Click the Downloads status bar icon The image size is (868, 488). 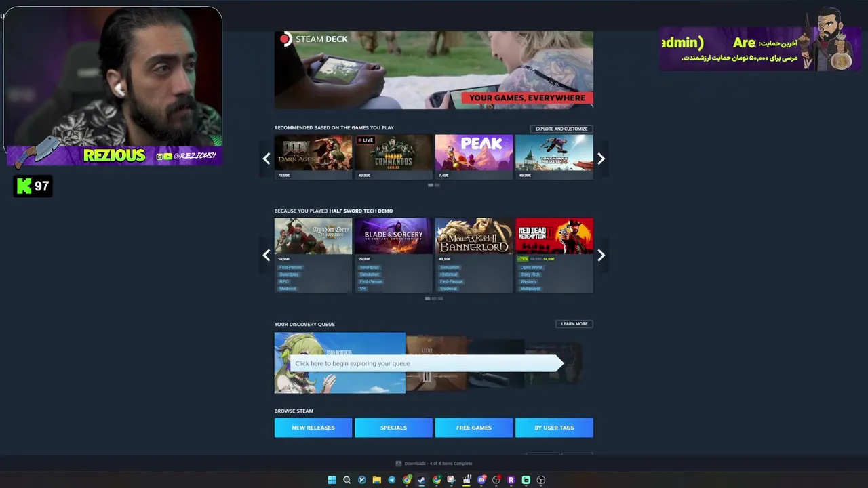coord(398,464)
